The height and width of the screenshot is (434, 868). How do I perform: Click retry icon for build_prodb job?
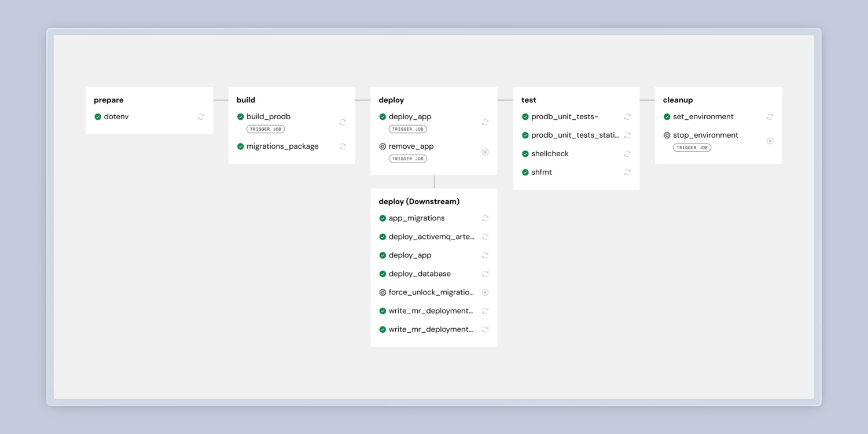343,123
